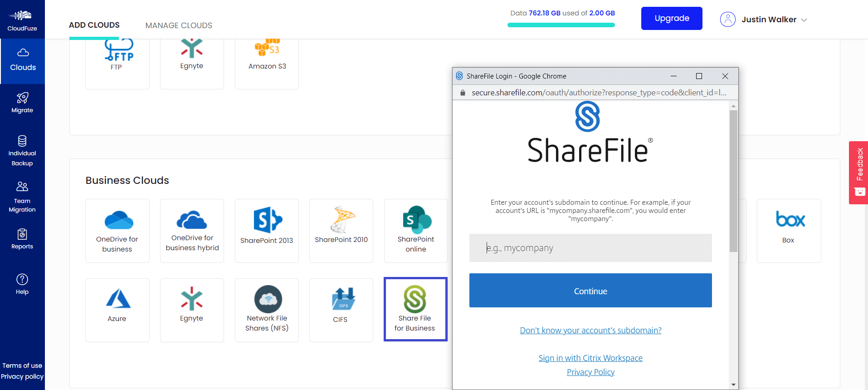Go to the Migrate sidebar item
This screenshot has width=868, height=390.
click(x=22, y=103)
